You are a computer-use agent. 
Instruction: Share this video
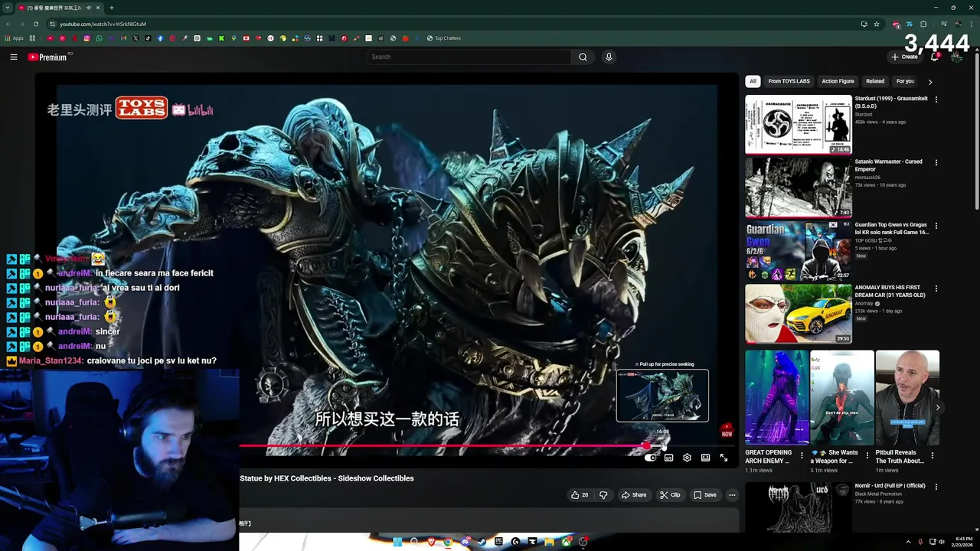634,495
